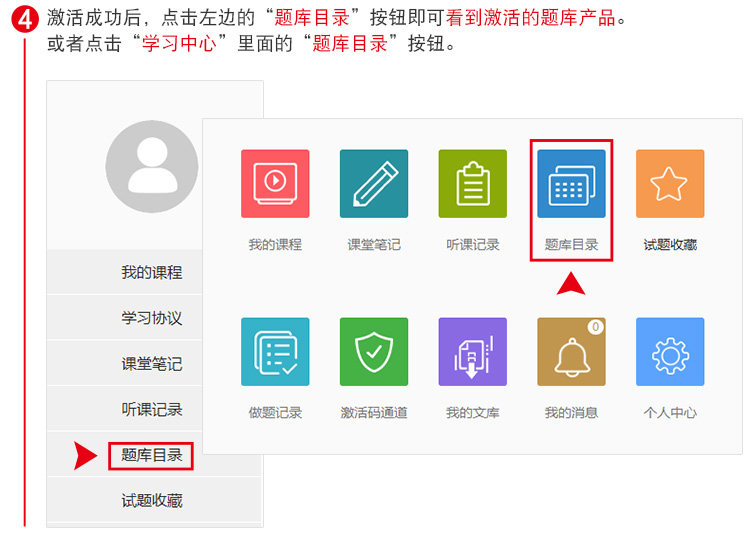Click the 我的文库 download icon
The image size is (750, 548).
(x=473, y=351)
